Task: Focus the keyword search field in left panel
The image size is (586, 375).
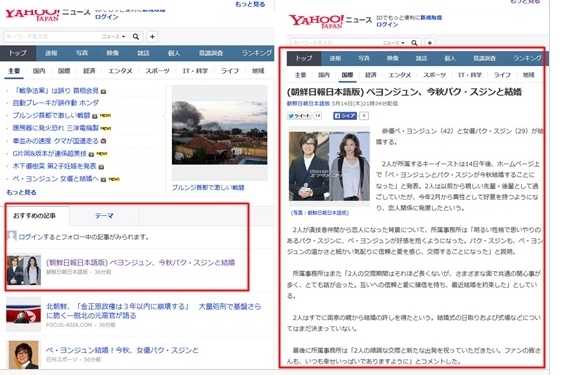Action: [x=52, y=36]
